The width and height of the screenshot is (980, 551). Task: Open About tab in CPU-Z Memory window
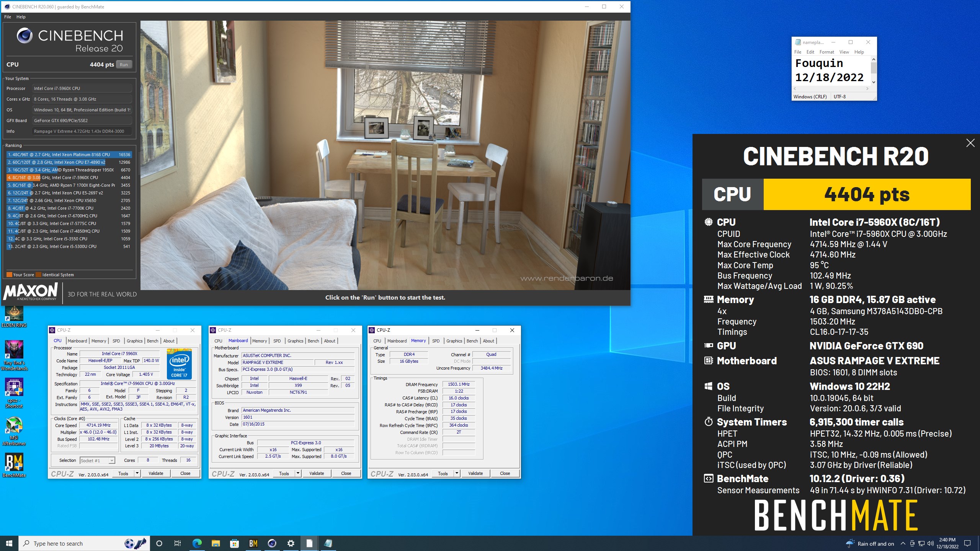[x=488, y=341]
